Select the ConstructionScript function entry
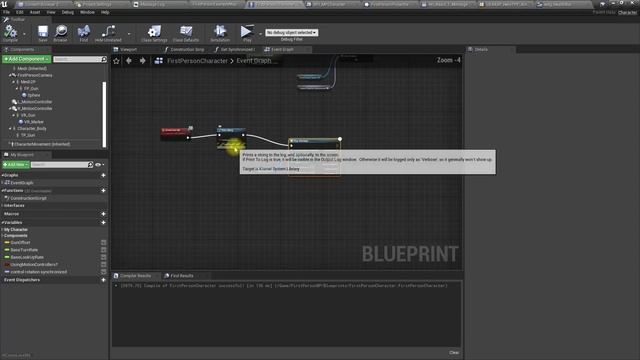640x360 pixels. pyautogui.click(x=28, y=198)
